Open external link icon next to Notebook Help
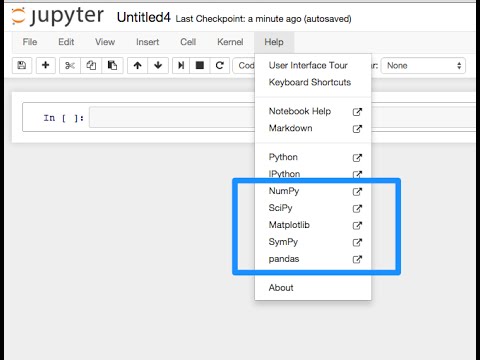The width and height of the screenshot is (480, 360). (x=357, y=112)
